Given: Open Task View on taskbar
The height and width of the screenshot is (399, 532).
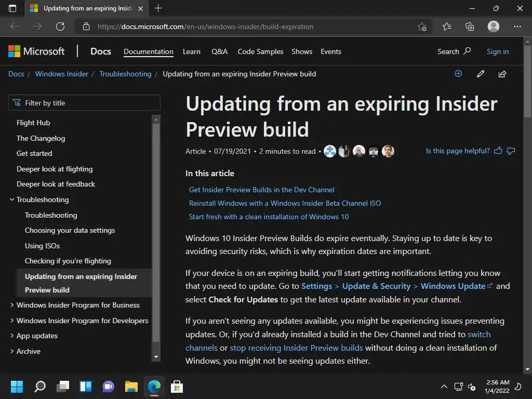Looking at the screenshot, I should click(x=63, y=387).
